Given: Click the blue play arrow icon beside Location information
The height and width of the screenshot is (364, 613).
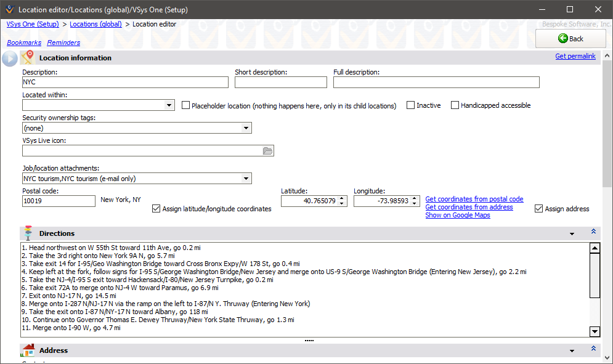Looking at the screenshot, I should click(x=10, y=59).
